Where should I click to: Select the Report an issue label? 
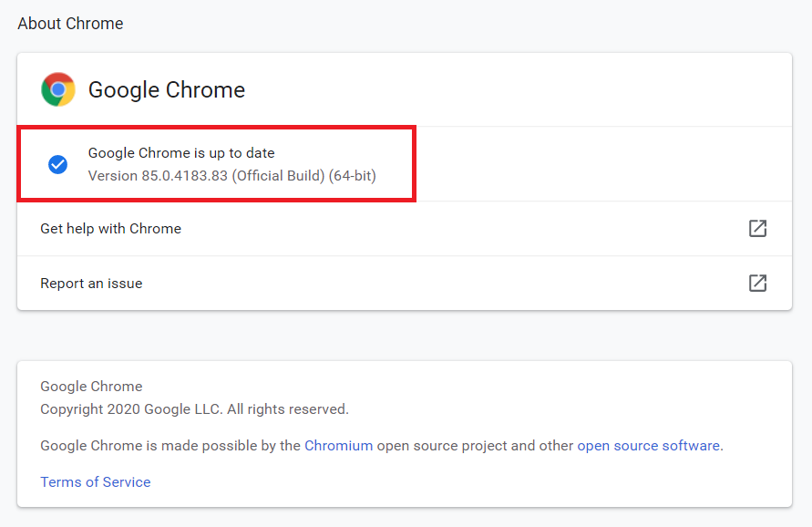91,284
